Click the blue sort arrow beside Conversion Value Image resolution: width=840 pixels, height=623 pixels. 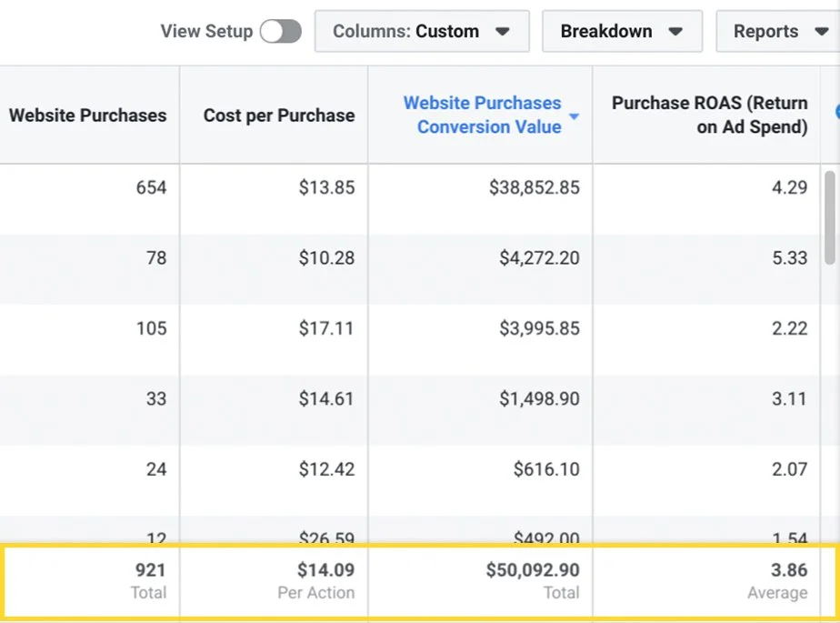pyautogui.click(x=574, y=116)
